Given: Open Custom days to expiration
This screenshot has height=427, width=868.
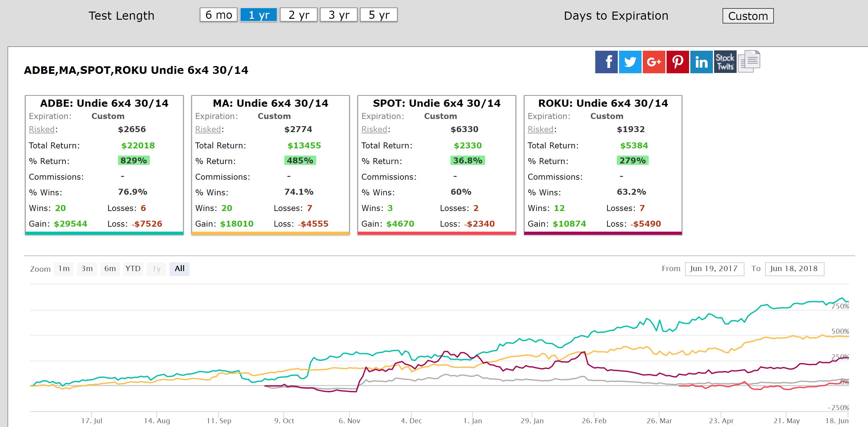Looking at the screenshot, I should point(748,16).
